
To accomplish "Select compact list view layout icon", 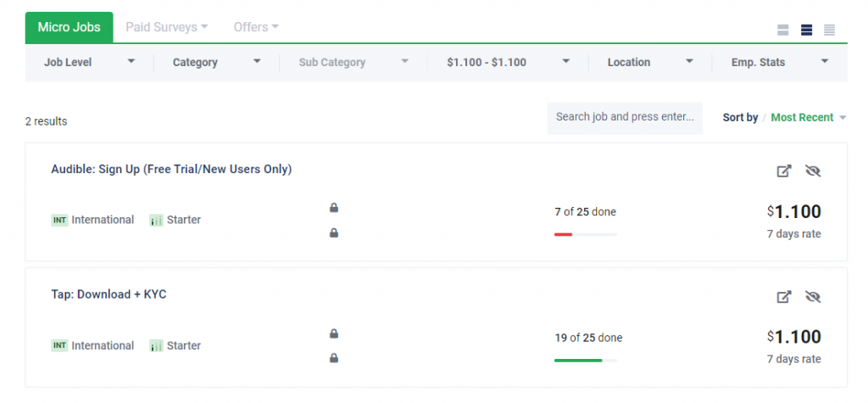I will (829, 30).
